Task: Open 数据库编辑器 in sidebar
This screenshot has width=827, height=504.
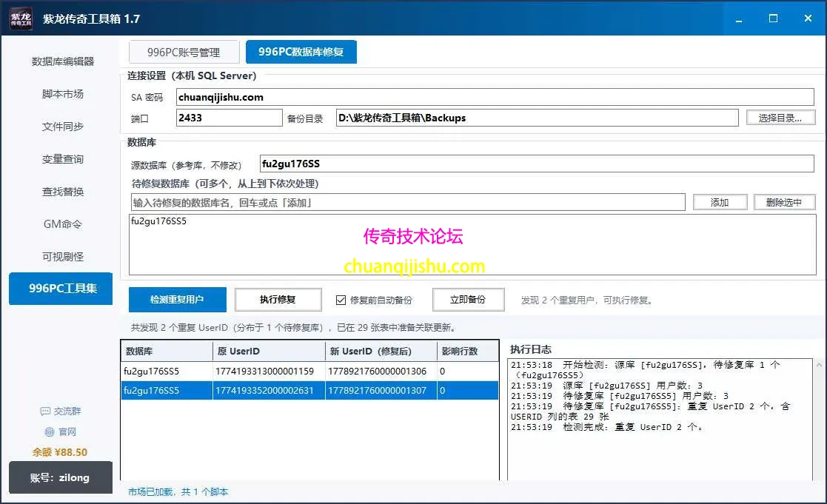Action: (x=63, y=61)
